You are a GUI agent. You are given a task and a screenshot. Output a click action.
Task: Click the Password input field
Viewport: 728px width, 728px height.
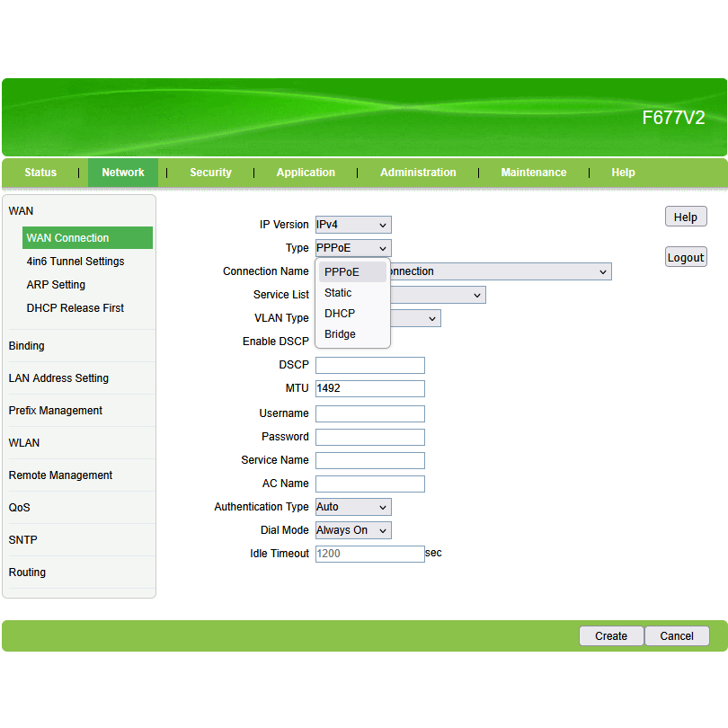[369, 437]
